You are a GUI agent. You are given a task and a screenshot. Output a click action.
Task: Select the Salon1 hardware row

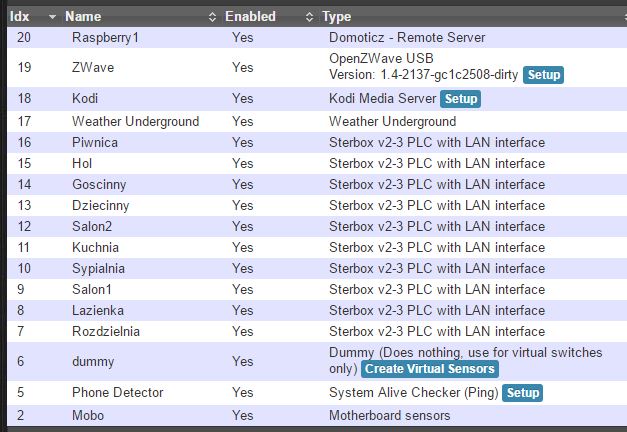317,290
